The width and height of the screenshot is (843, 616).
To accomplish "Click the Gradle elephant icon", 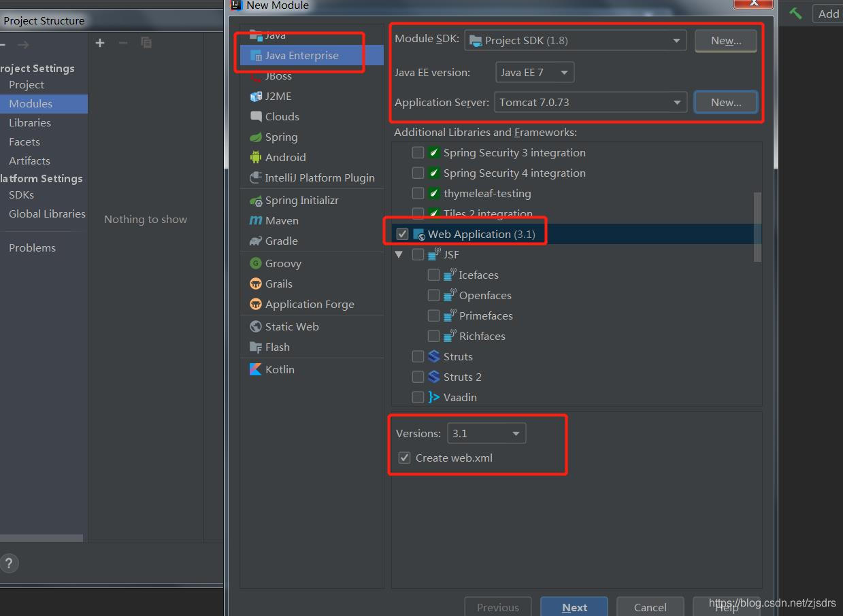I will 256,241.
